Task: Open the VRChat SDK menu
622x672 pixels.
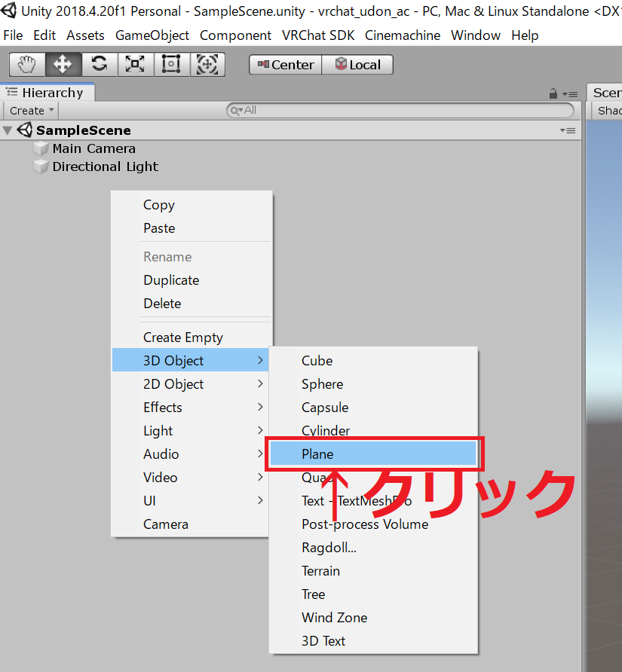Action: (318, 35)
